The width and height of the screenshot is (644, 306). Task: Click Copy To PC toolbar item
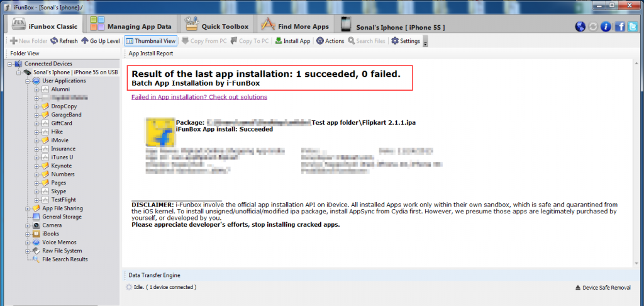250,41
